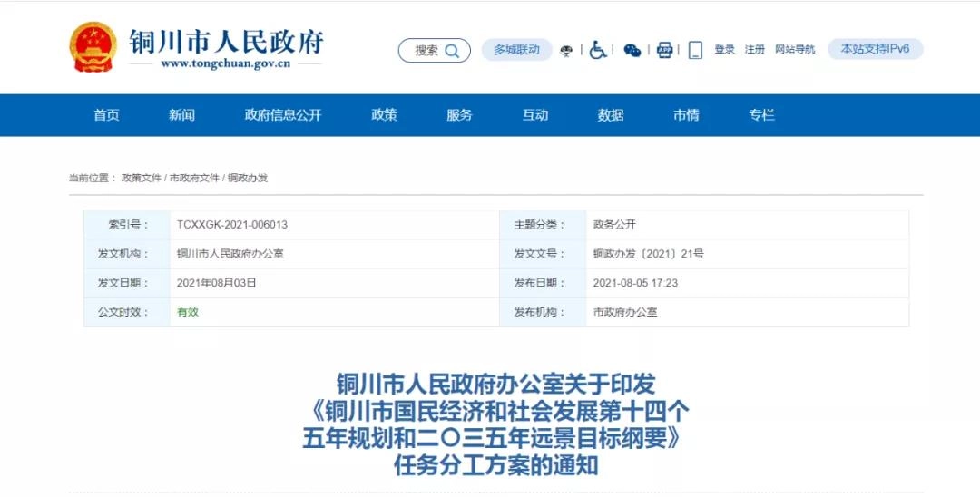
Task: Open the mobile version phone icon
Action: [695, 50]
